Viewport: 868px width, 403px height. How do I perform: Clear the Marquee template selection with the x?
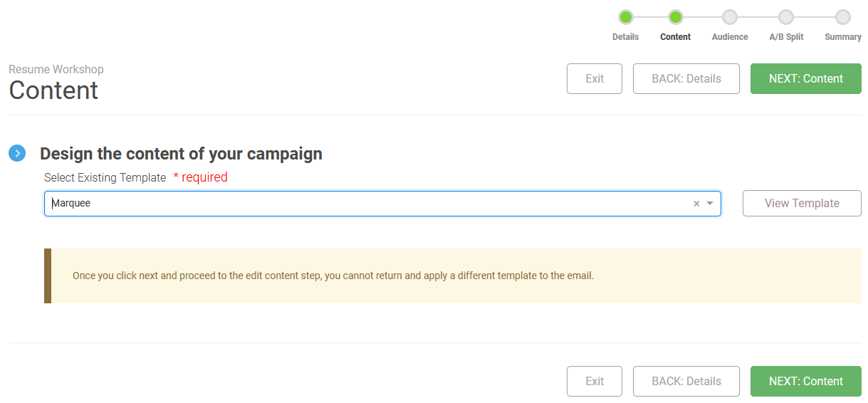[x=696, y=204]
